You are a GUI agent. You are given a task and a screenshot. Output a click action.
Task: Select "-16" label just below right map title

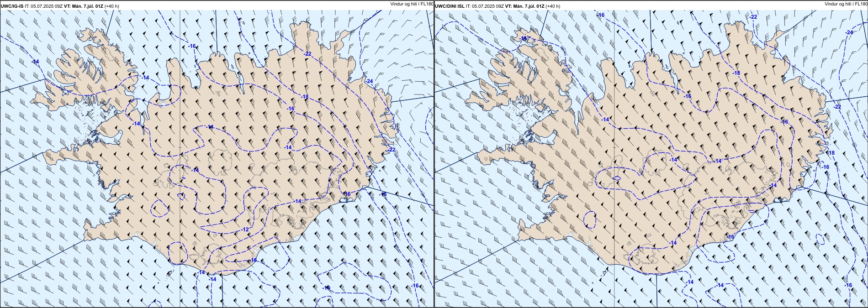pyautogui.click(x=601, y=15)
